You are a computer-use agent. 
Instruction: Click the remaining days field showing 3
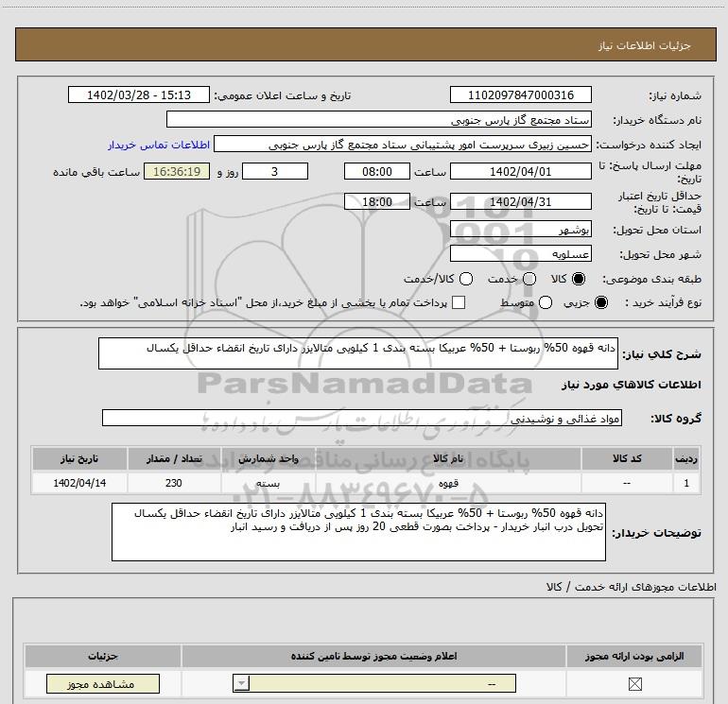(x=275, y=172)
